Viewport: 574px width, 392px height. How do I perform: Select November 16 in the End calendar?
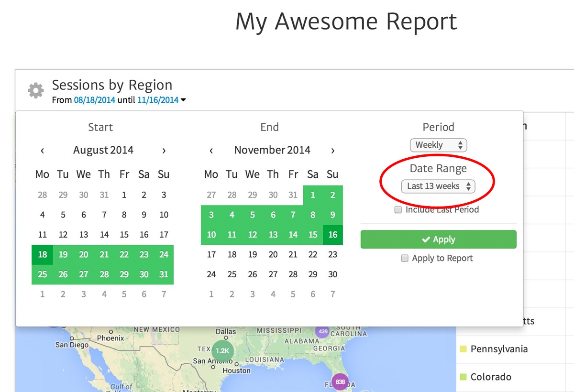point(332,235)
